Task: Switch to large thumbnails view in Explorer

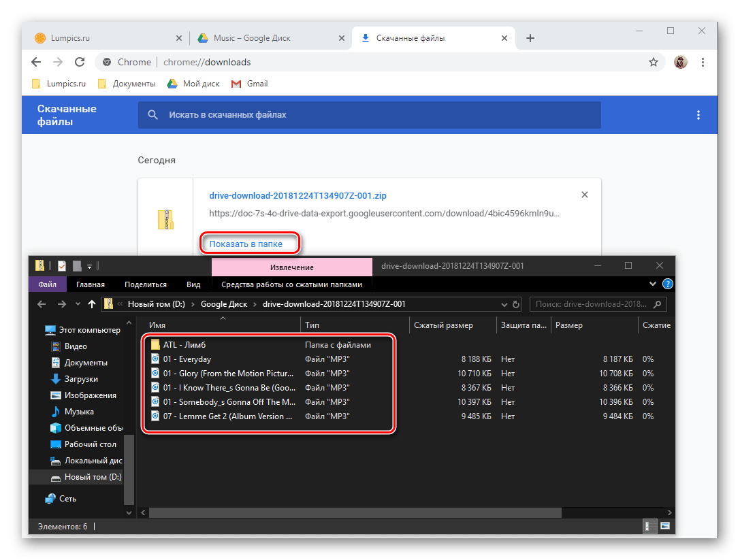Action: coord(665,526)
